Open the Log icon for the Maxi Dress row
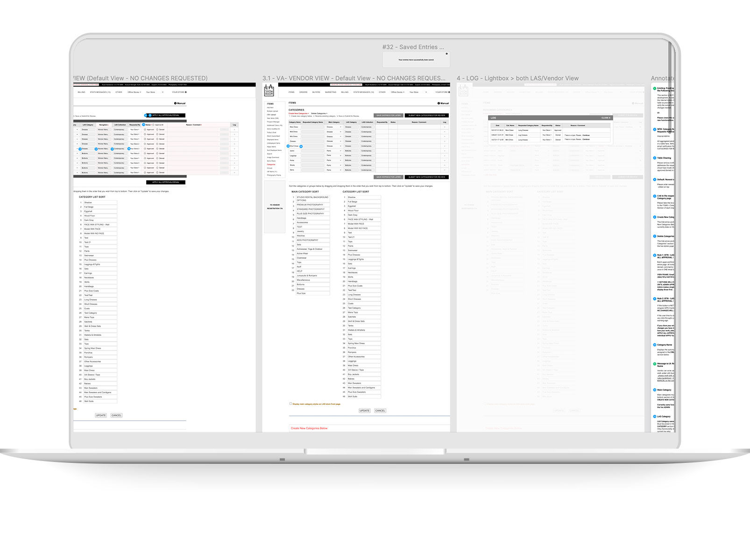 445,127
